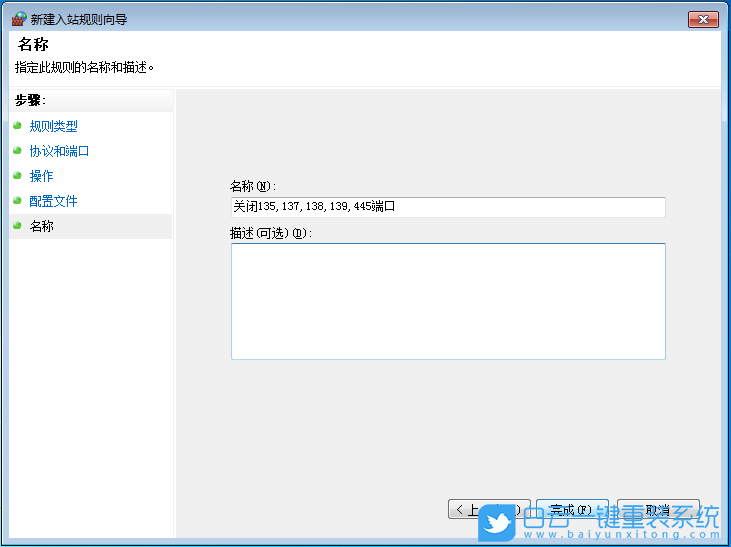Click the 取消 cancel button
731x547 pixels.
tap(658, 509)
